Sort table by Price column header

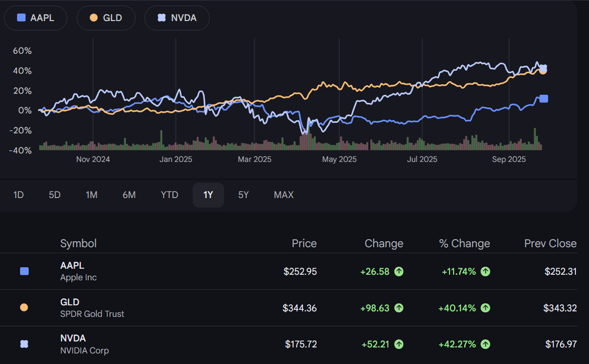click(304, 243)
